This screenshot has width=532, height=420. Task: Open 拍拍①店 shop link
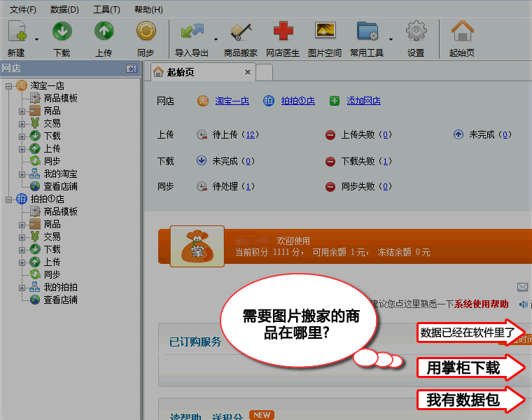pos(297,101)
